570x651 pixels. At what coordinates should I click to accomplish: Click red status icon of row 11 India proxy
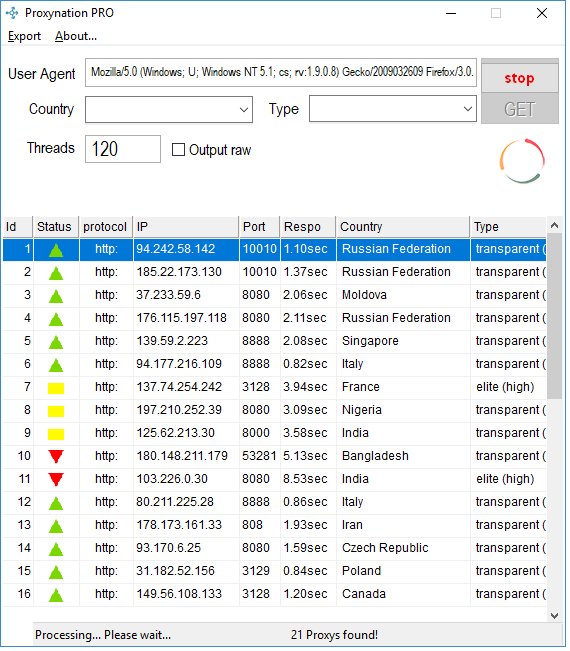coord(56,480)
